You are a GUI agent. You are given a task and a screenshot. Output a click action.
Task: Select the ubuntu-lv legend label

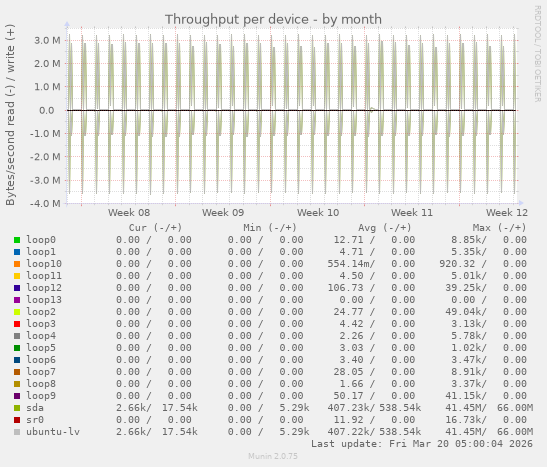coord(53,432)
